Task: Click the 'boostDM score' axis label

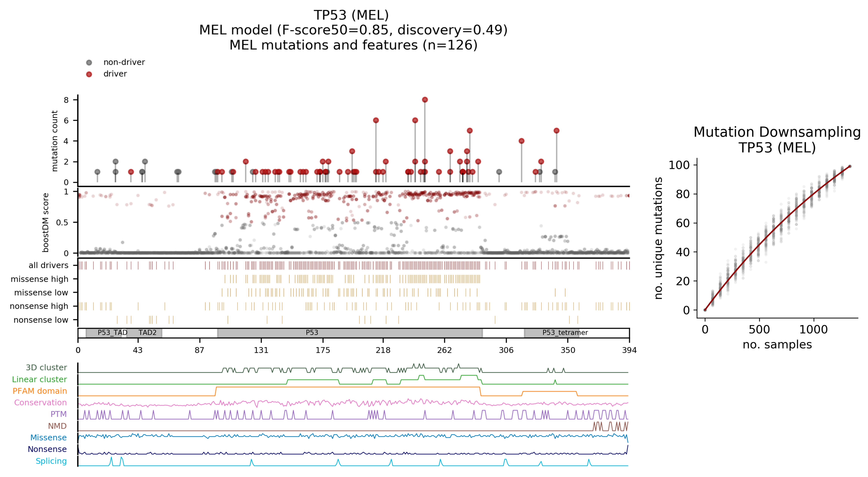Action: tap(46, 222)
